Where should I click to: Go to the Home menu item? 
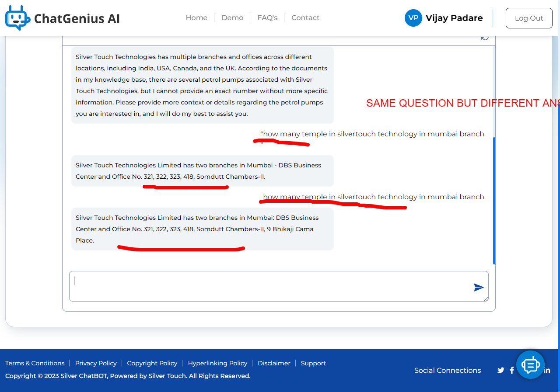(196, 18)
